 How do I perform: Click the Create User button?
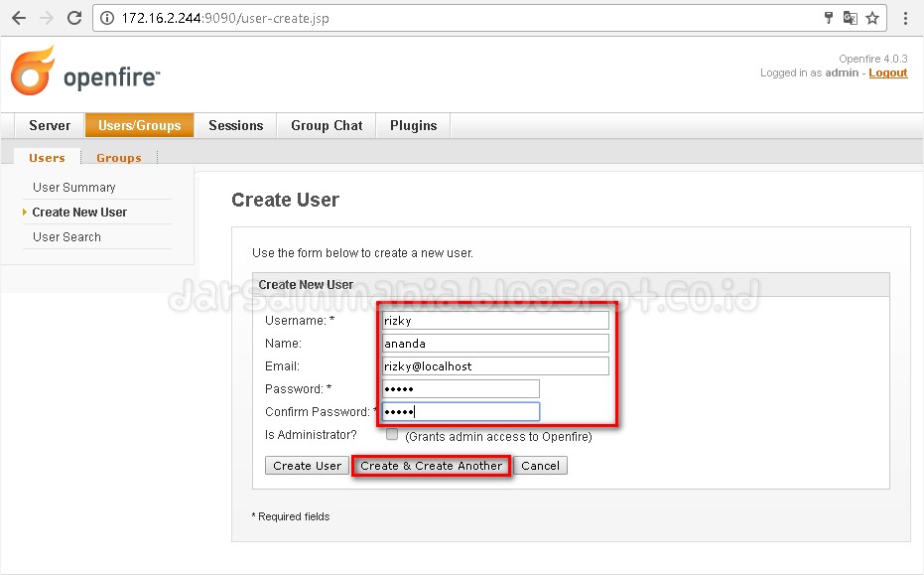click(306, 465)
